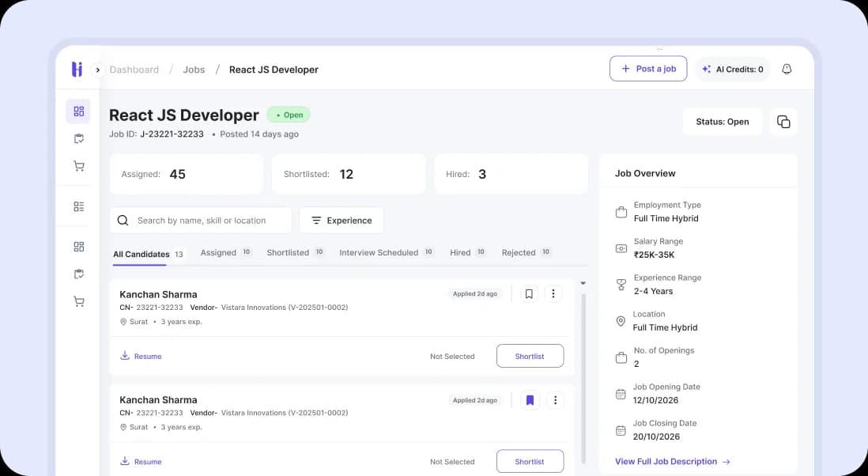Open the Status: Open dropdown

pyautogui.click(x=722, y=121)
